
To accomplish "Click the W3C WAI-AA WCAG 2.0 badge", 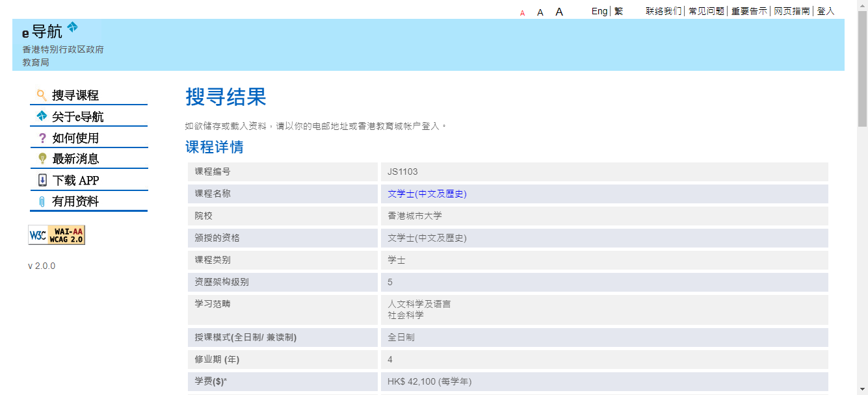I will click(x=57, y=235).
